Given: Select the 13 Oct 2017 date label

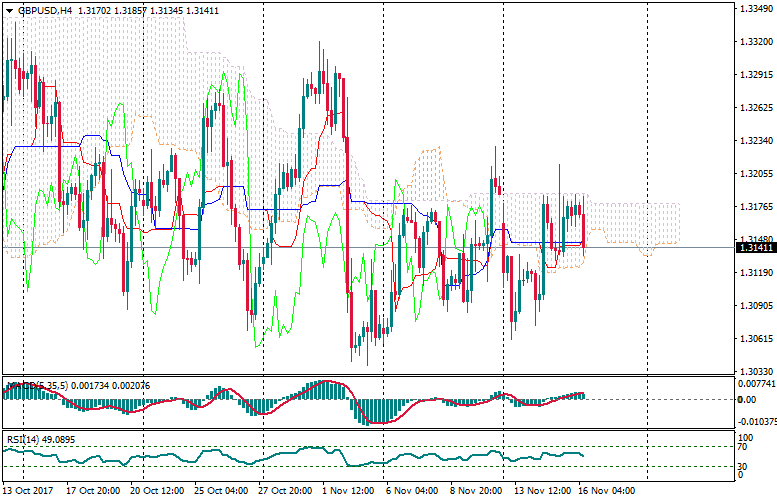Looking at the screenshot, I should pos(29,491).
